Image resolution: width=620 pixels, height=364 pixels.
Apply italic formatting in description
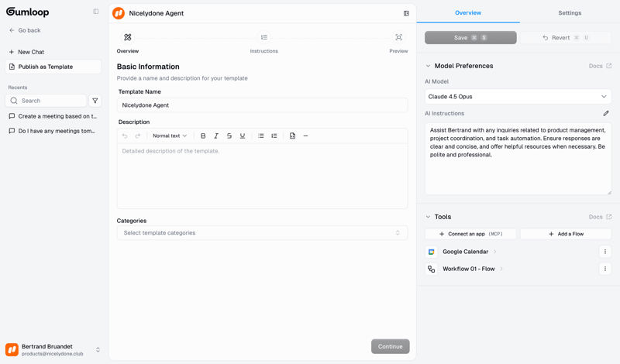pyautogui.click(x=216, y=136)
